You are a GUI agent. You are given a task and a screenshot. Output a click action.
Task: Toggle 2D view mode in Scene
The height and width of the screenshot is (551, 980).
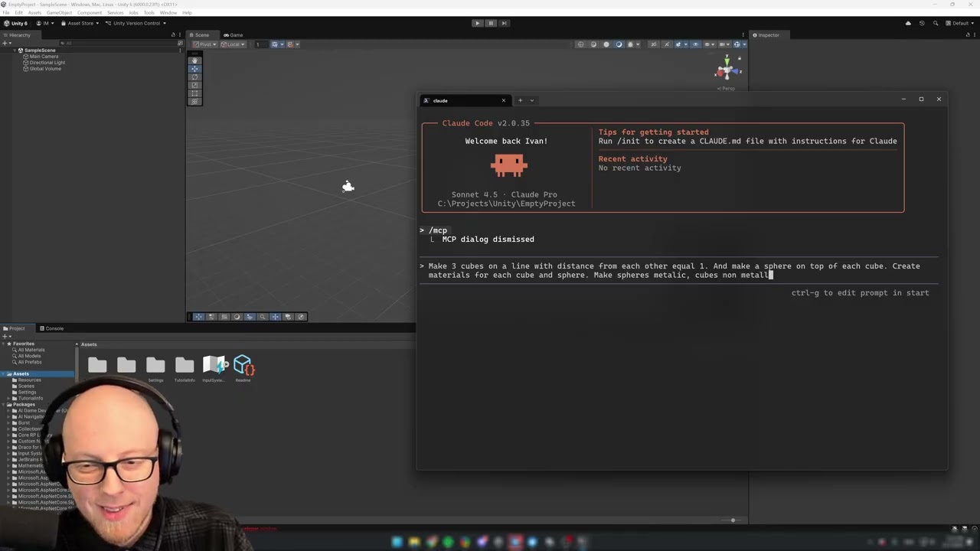[654, 44]
